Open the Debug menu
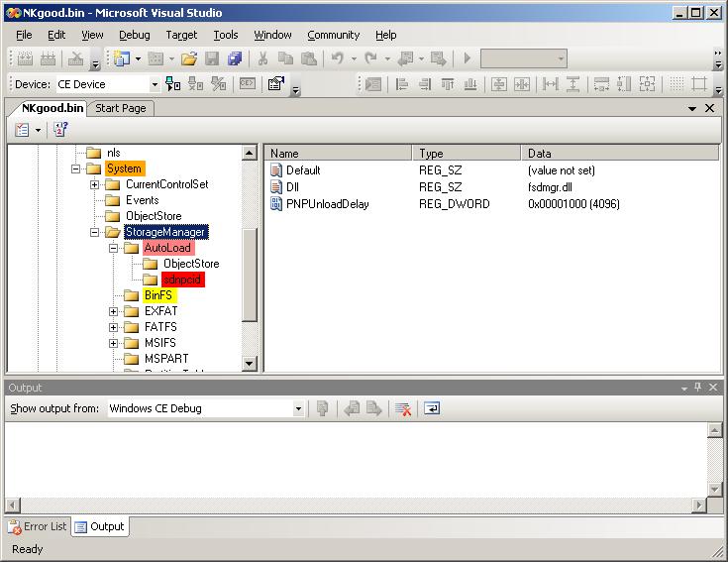The width and height of the screenshot is (728, 562). click(134, 35)
